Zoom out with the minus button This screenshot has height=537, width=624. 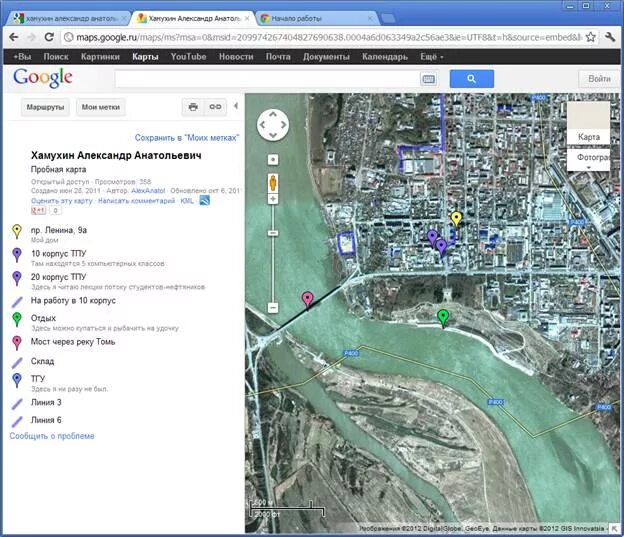[273, 308]
